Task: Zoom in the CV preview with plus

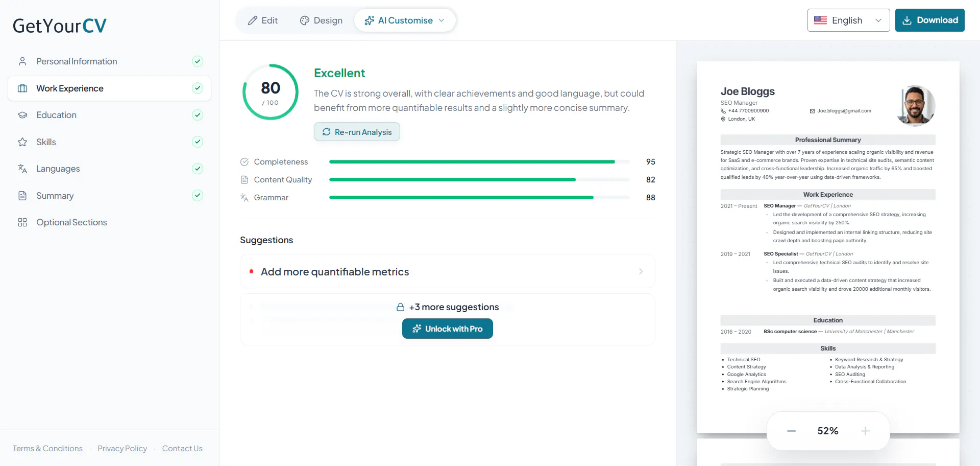Action: coord(865,431)
